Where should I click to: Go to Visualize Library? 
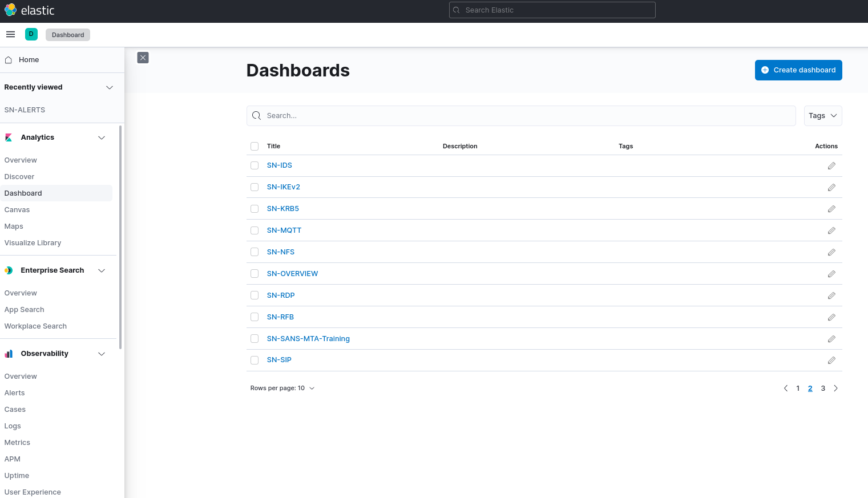(33, 243)
